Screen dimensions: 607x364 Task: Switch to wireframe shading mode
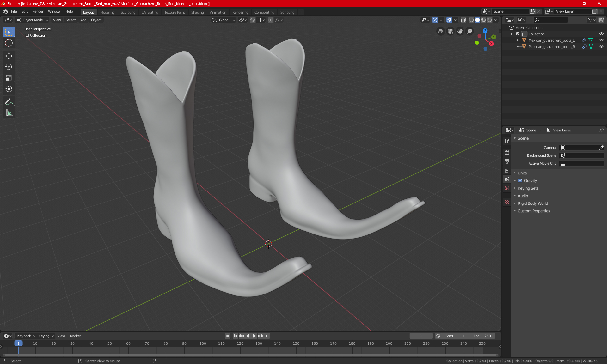[x=471, y=20]
